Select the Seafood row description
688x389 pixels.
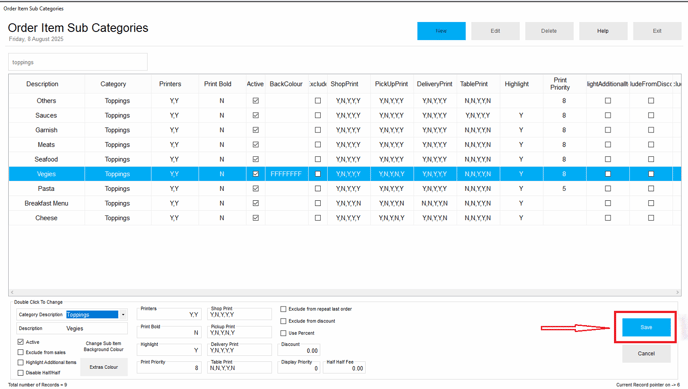pyautogui.click(x=46, y=159)
